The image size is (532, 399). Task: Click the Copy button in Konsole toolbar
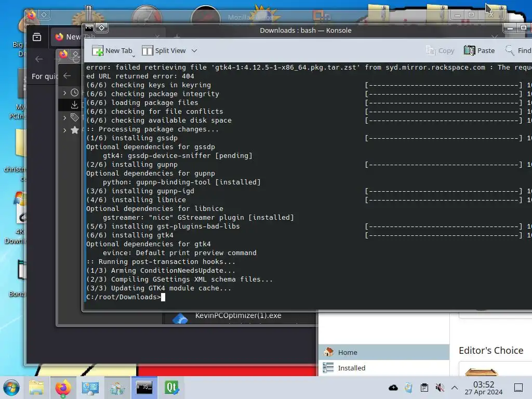click(440, 50)
